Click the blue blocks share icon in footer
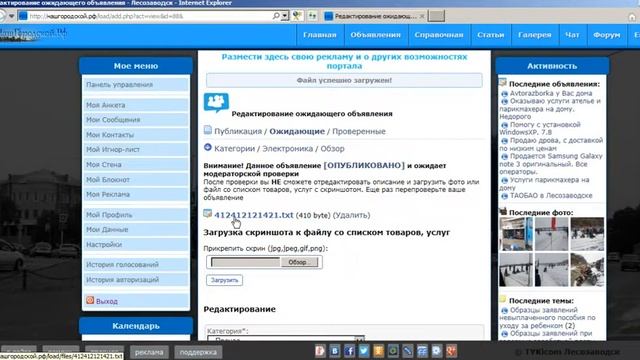Image resolution: width=640 pixels, height=360 pixels. pyautogui.click(x=422, y=351)
